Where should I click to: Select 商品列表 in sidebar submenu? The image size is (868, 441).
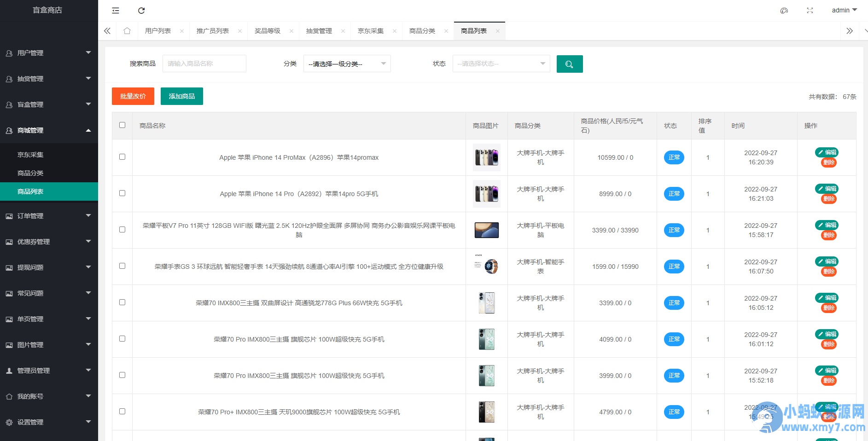click(49, 191)
